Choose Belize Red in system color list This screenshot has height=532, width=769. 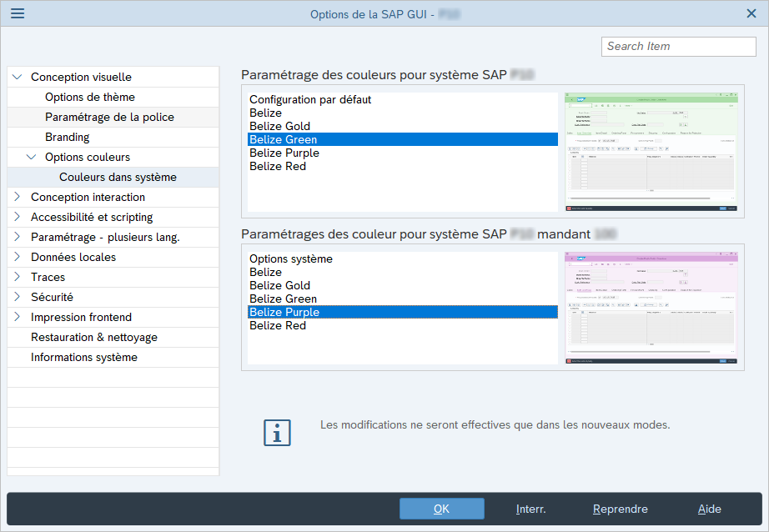403,166
